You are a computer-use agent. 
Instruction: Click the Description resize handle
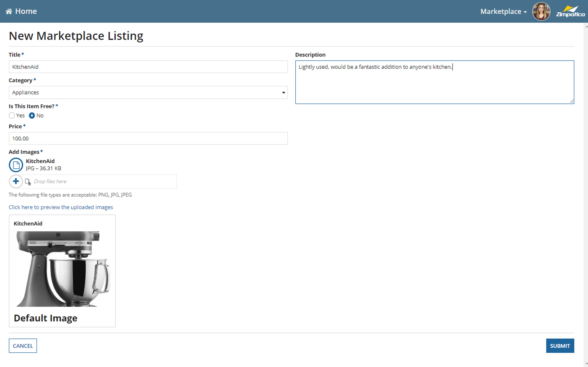pos(571,101)
